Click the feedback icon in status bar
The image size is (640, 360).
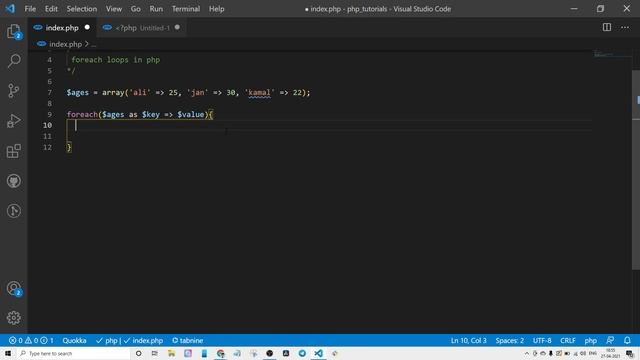click(x=610, y=340)
